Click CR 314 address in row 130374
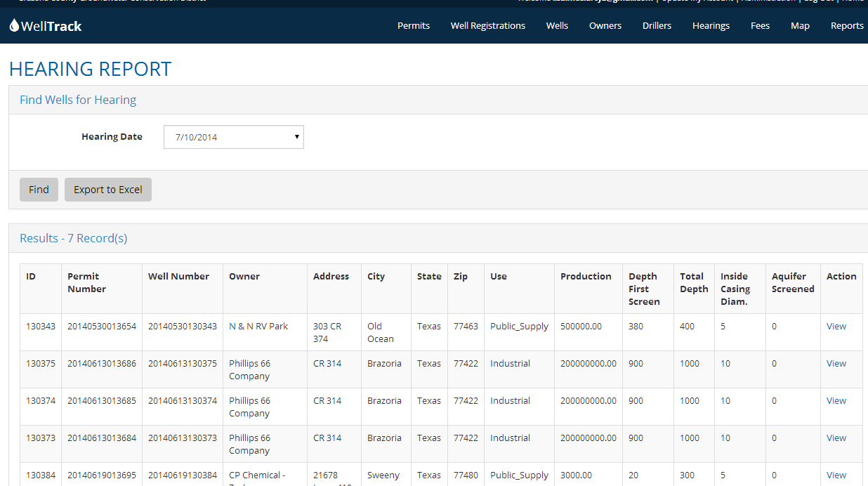868x486 pixels. pos(327,400)
